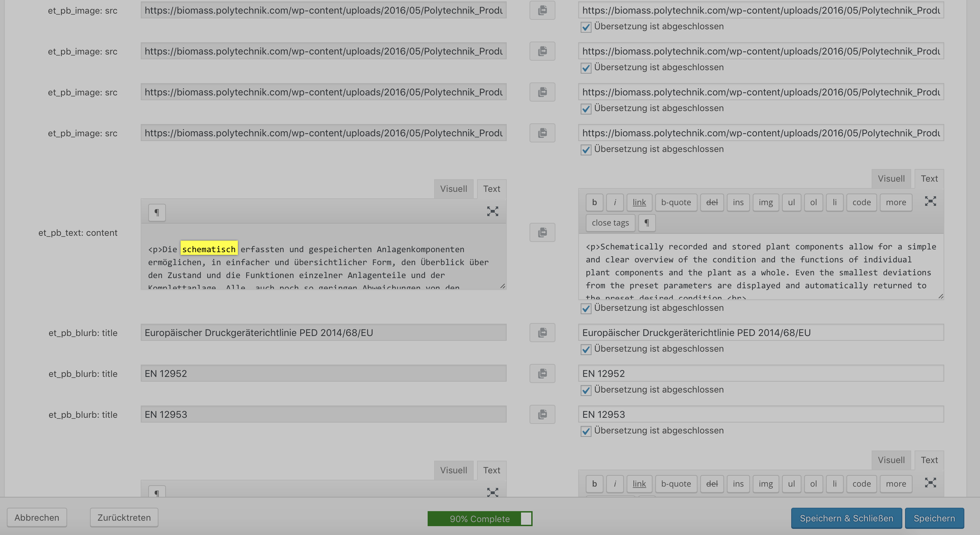980x535 pixels.
Task: Click Speichern & Schließen button
Action: click(x=846, y=518)
